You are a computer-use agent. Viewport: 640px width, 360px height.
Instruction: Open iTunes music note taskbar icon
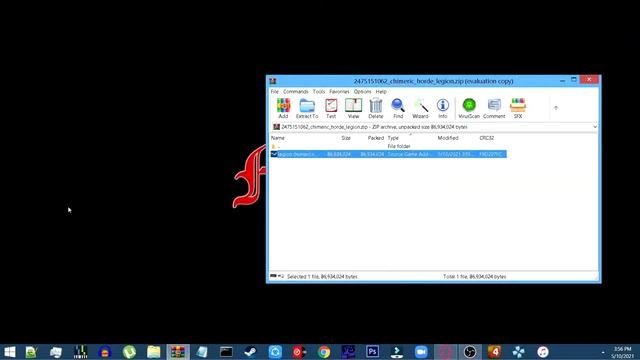(543, 352)
